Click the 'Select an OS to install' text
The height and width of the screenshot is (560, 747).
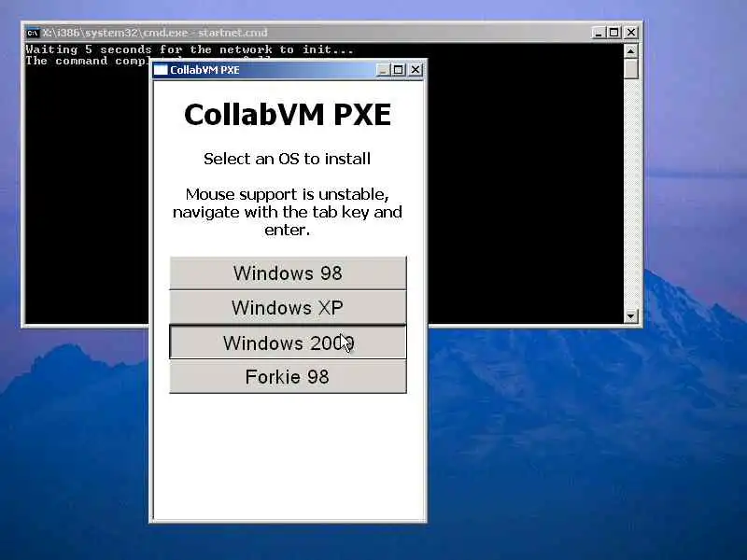pyautogui.click(x=287, y=159)
